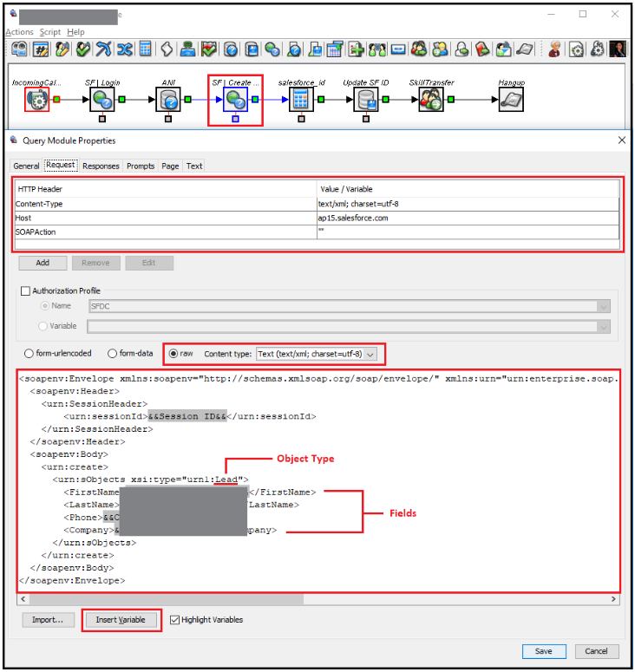Open the Text tab

[x=194, y=166]
